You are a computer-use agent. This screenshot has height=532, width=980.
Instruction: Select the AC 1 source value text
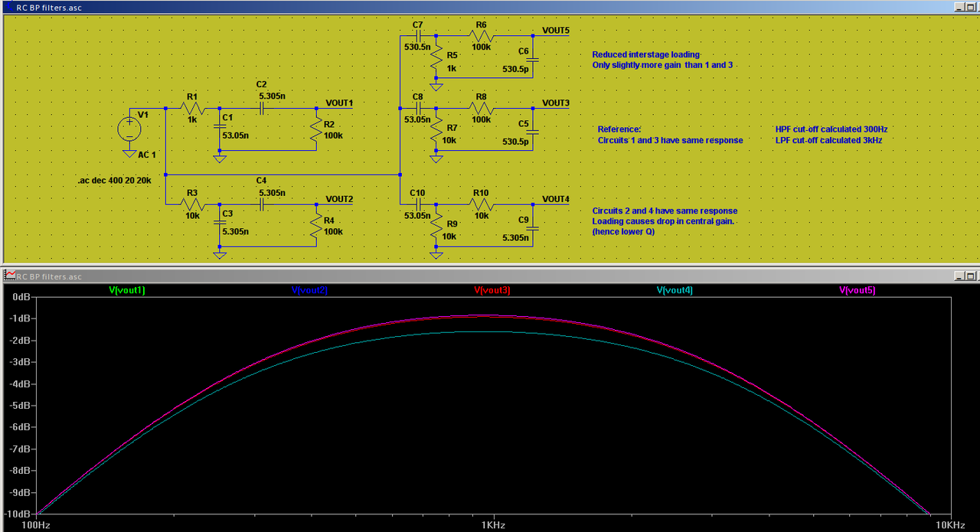(147, 155)
